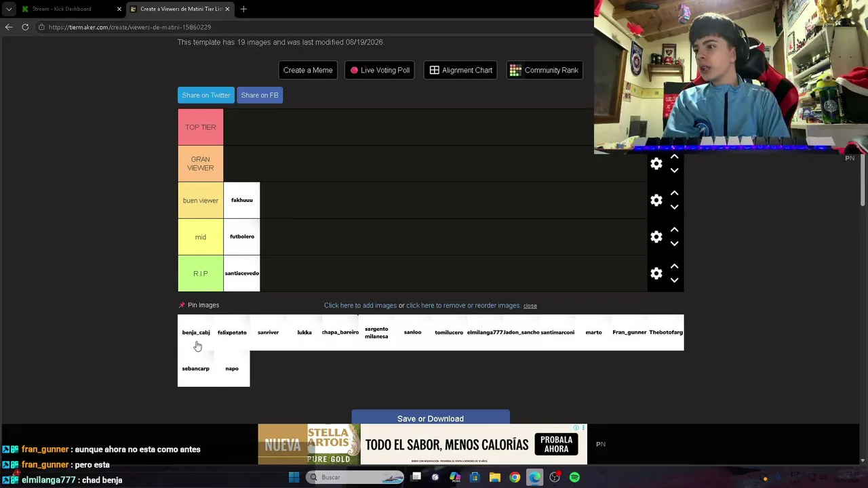View site information lock icon
This screenshot has height=488, width=868.
point(41,27)
